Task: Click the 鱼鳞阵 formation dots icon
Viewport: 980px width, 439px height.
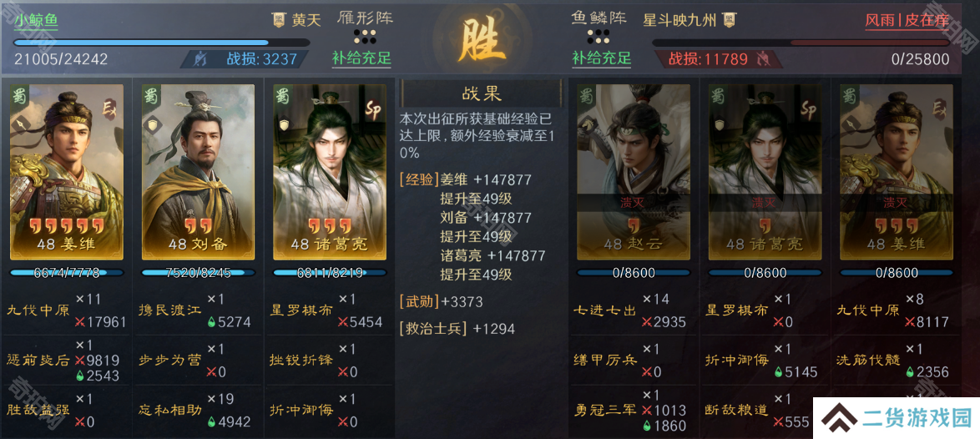Action: (599, 36)
